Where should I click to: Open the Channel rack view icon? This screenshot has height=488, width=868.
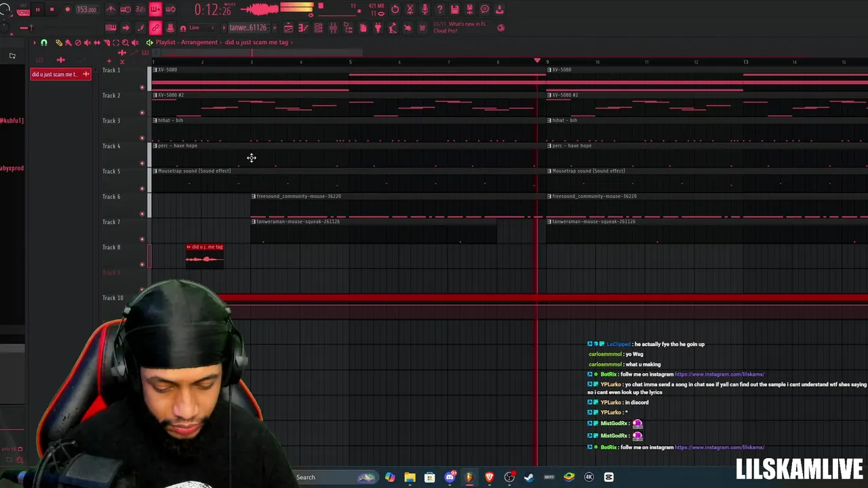pyautogui.click(x=318, y=28)
